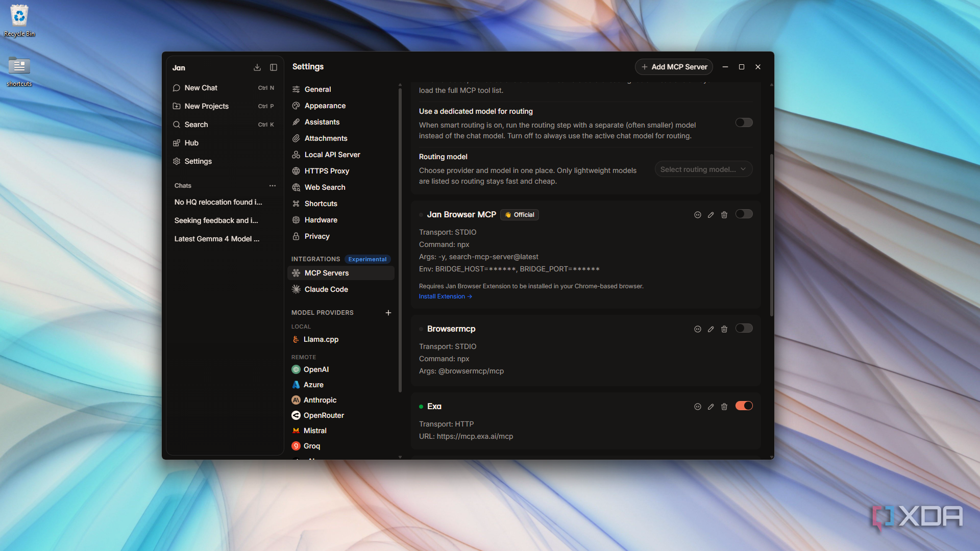This screenshot has height=551, width=980.
Task: Click the settings list vertical scrollbar
Action: click(400, 240)
